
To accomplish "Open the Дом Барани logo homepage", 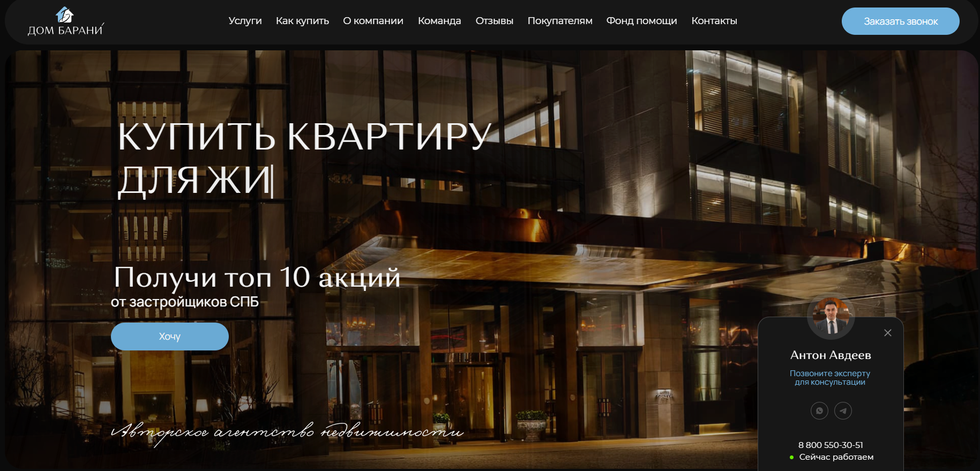I will pyautogui.click(x=65, y=21).
